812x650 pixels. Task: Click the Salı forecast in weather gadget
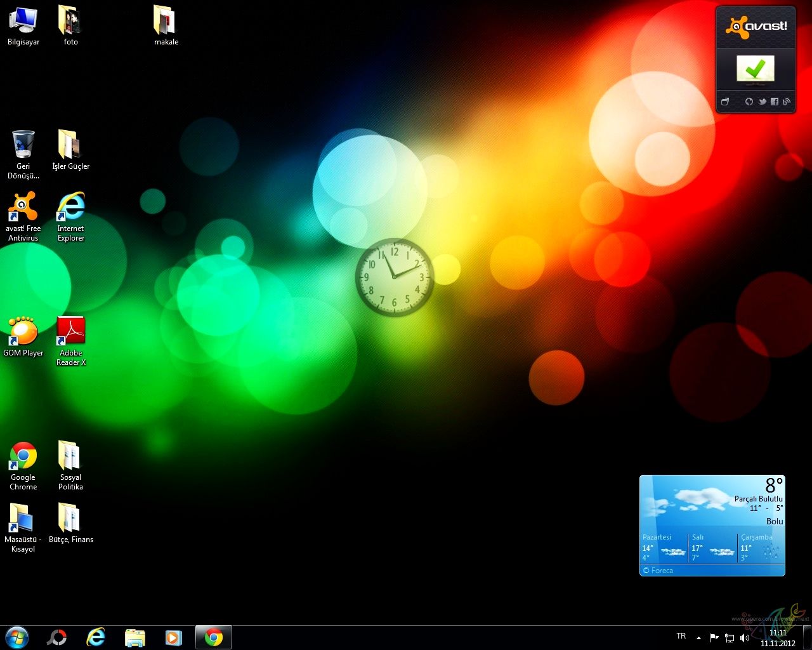click(712, 548)
